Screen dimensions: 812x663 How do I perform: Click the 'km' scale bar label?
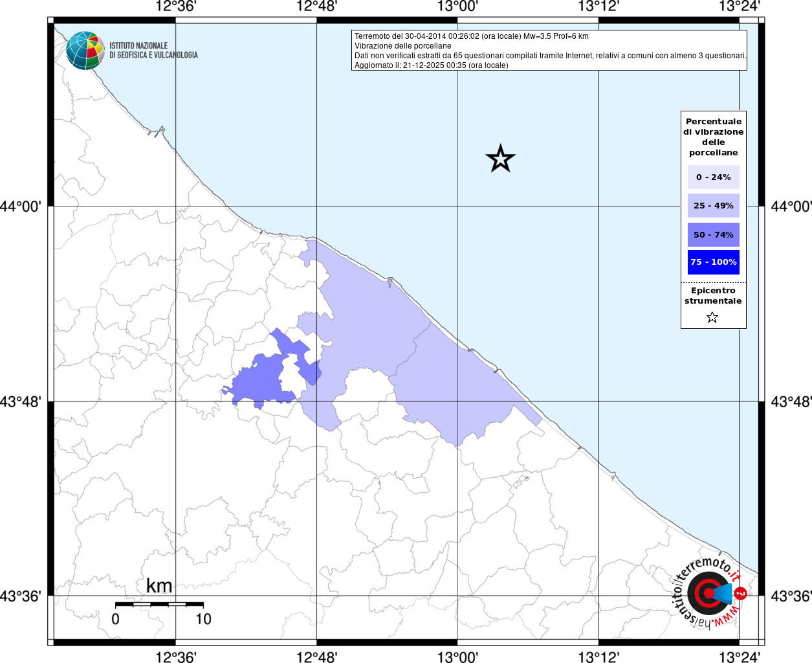coord(159,586)
